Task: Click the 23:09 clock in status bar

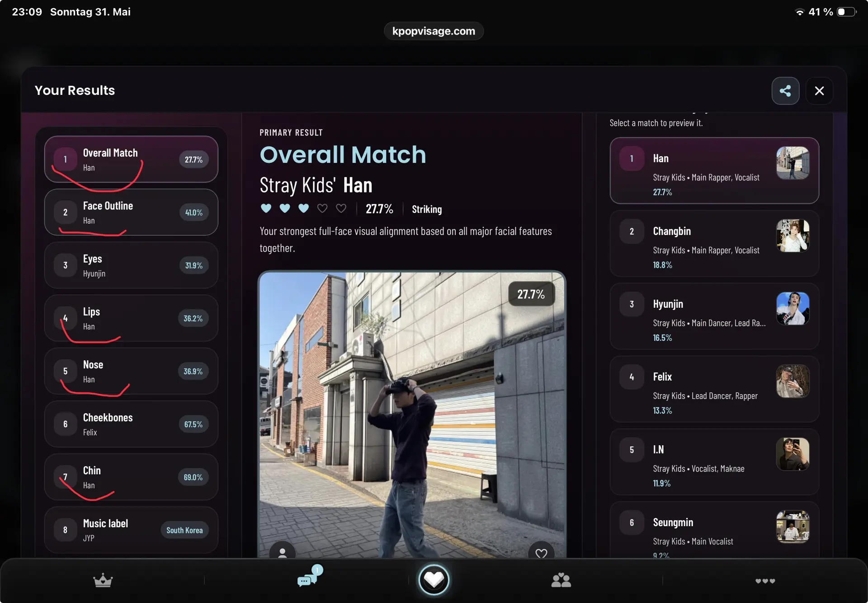Action: [x=27, y=12]
